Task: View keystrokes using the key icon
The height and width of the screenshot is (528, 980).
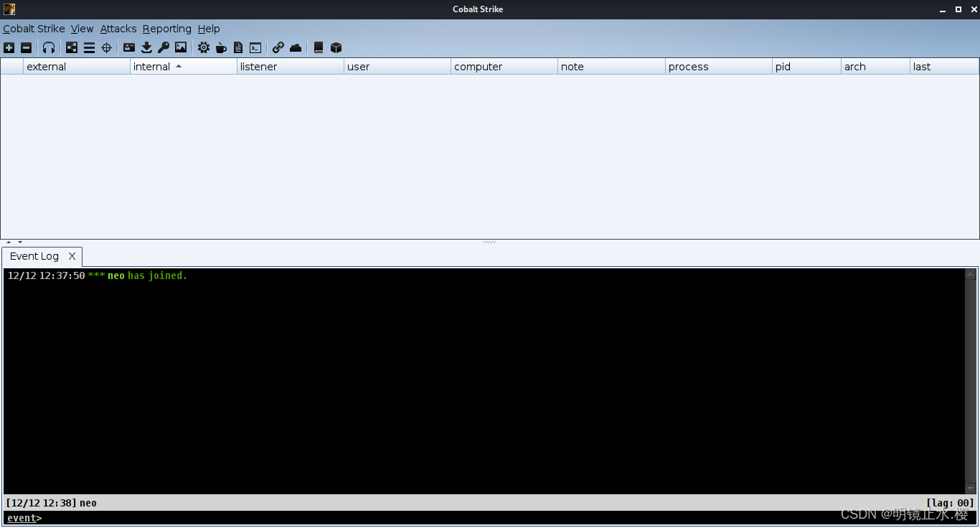Action: 164,48
